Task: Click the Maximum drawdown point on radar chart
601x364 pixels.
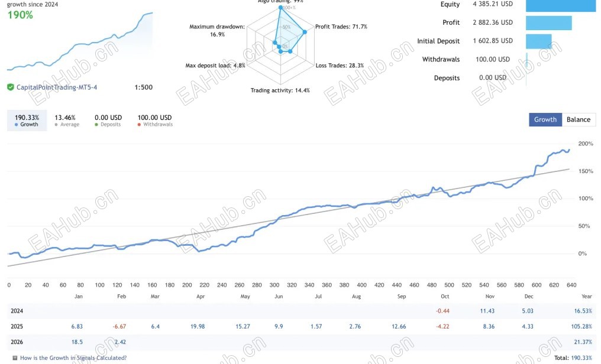Action: 275,43
